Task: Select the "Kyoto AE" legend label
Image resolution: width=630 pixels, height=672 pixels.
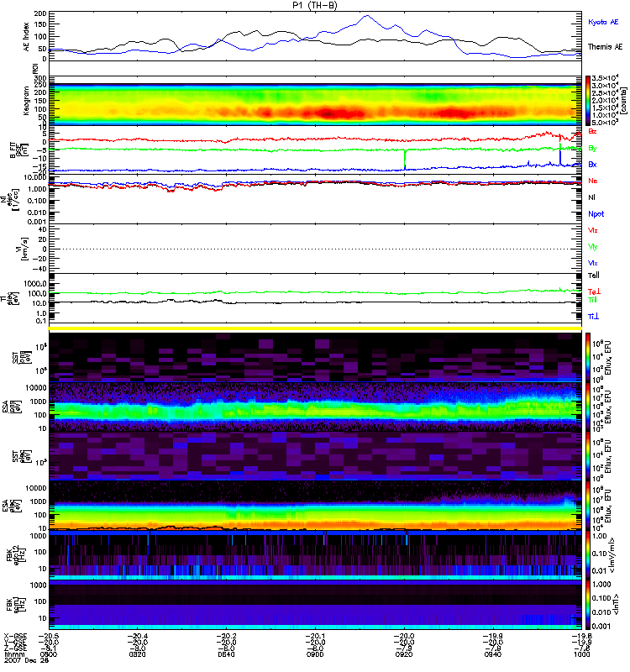Action: tap(603, 22)
